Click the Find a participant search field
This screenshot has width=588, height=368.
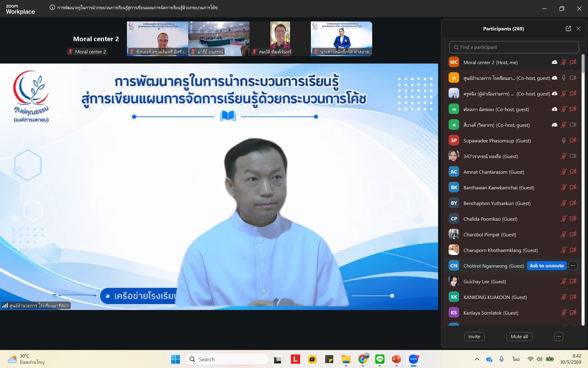(514, 47)
